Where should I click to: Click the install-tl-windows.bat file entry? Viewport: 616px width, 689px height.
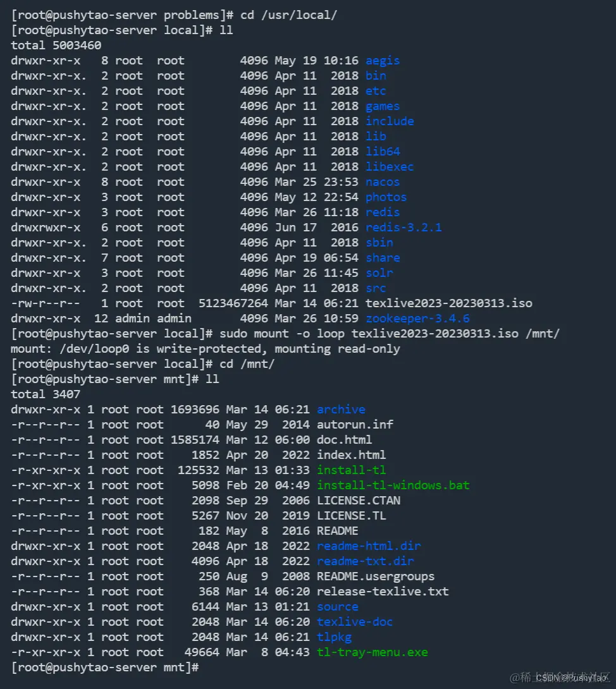tap(393, 485)
